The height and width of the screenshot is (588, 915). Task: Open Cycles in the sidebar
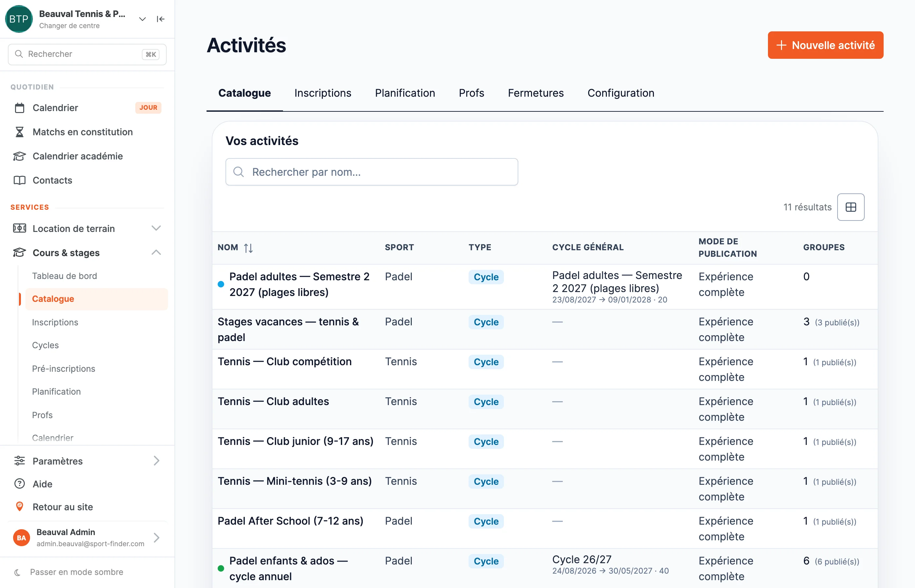pyautogui.click(x=45, y=345)
